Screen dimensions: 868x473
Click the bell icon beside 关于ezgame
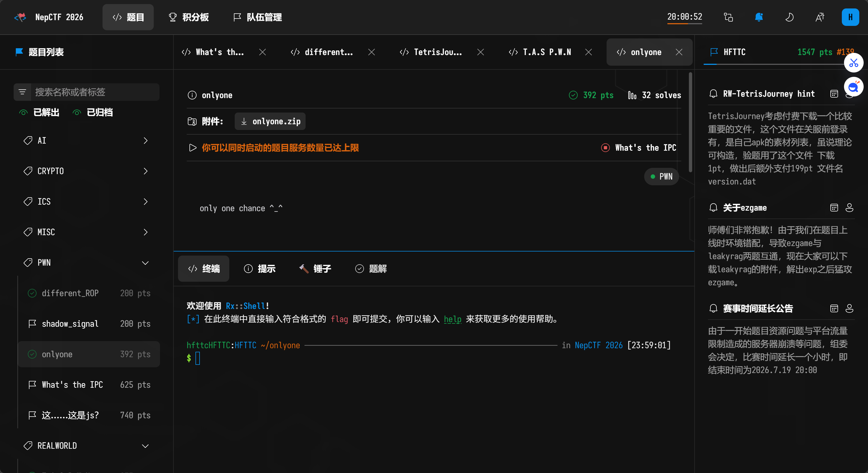[x=713, y=208]
